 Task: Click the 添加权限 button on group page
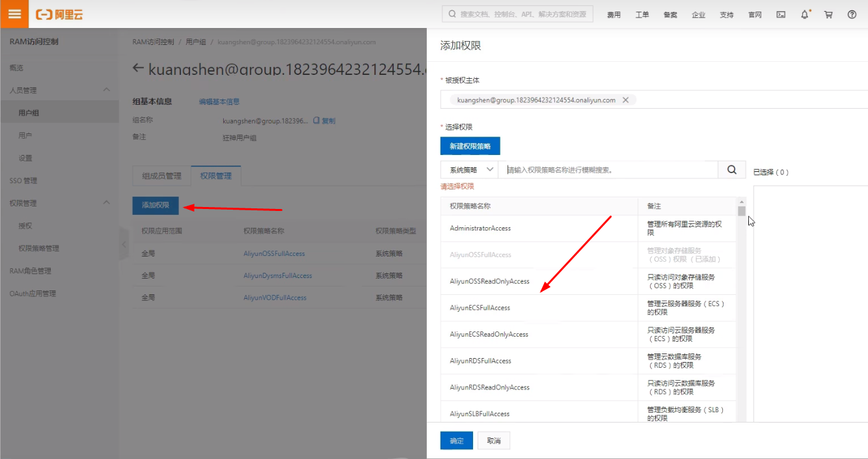(156, 205)
